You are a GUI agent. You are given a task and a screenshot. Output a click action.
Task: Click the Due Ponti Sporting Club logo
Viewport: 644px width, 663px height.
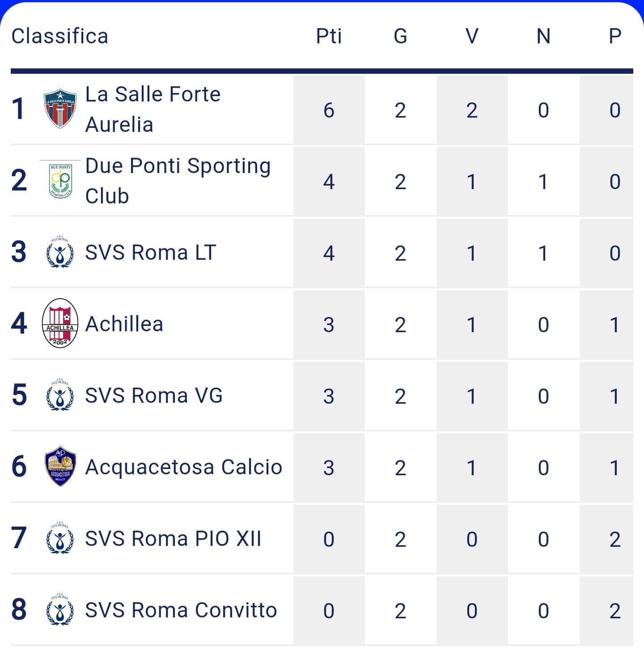60,181
